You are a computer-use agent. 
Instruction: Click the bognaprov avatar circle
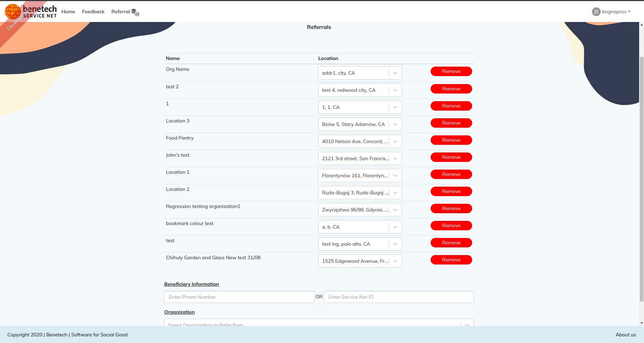(x=596, y=12)
